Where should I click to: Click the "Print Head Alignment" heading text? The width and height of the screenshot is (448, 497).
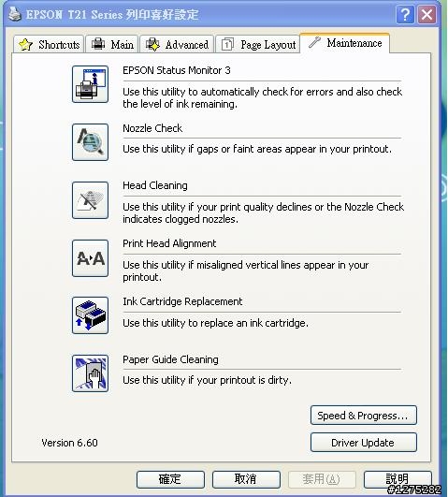(x=169, y=243)
